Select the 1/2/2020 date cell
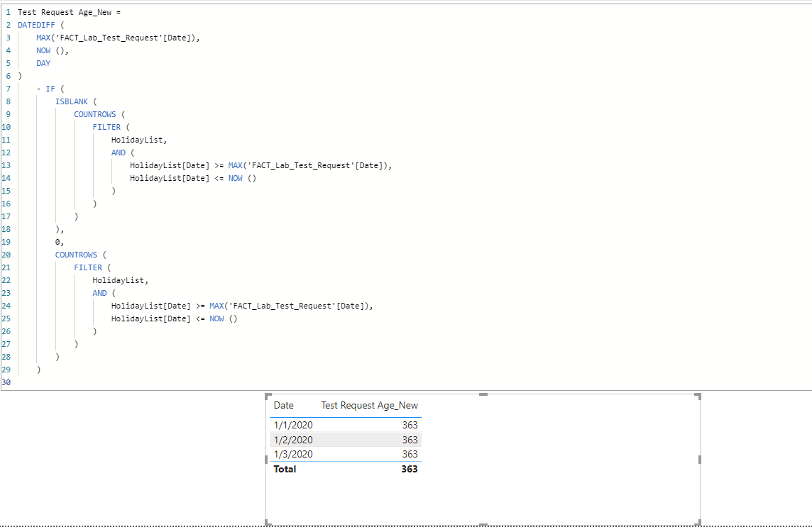 [293, 440]
